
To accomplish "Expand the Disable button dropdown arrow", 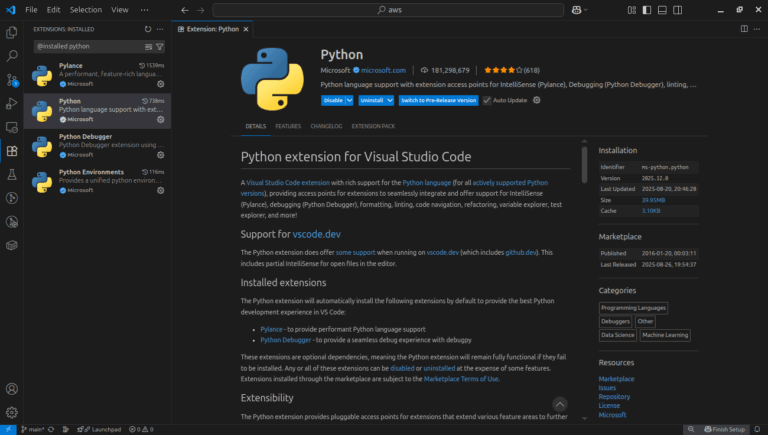I will [350, 100].
